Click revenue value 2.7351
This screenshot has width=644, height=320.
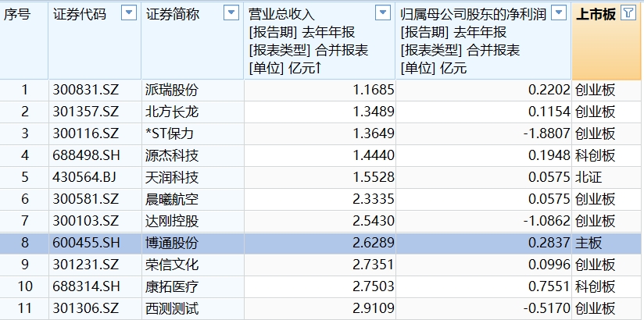(x=374, y=265)
